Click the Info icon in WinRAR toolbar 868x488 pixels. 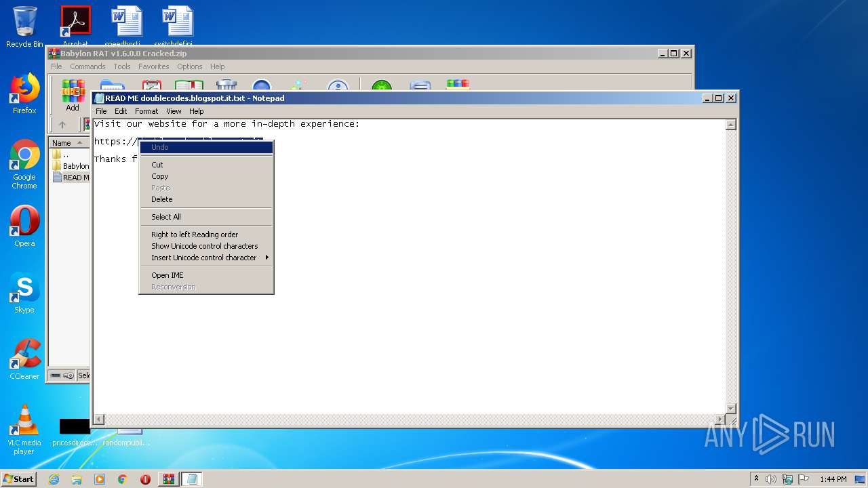[337, 85]
